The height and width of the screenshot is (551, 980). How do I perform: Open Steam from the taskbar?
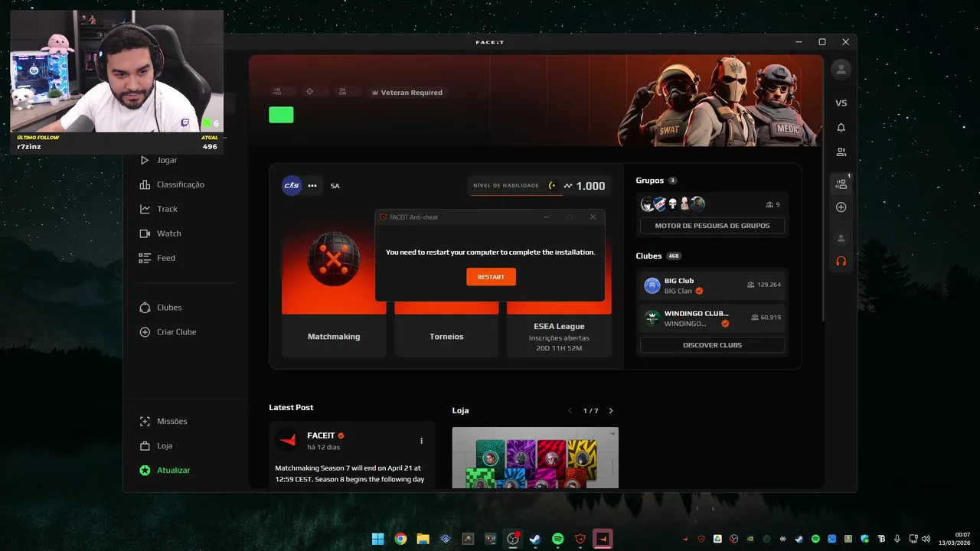(535, 539)
